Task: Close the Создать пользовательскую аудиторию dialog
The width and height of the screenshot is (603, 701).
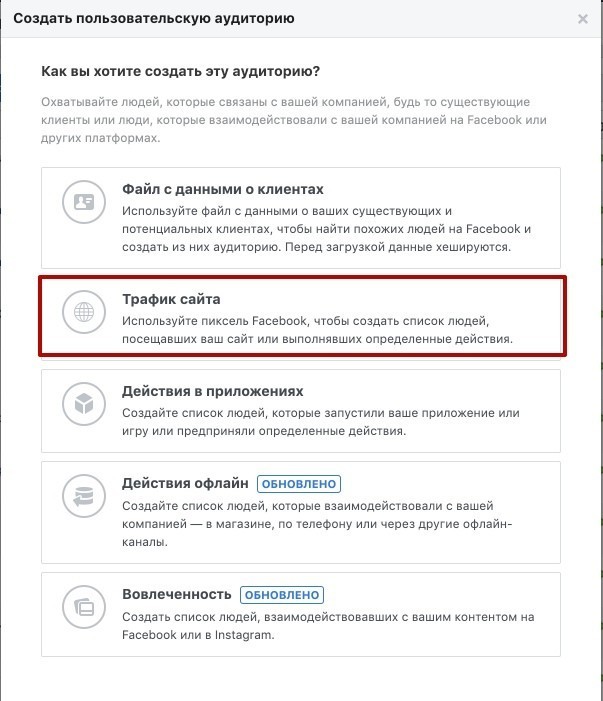Action: [583, 19]
